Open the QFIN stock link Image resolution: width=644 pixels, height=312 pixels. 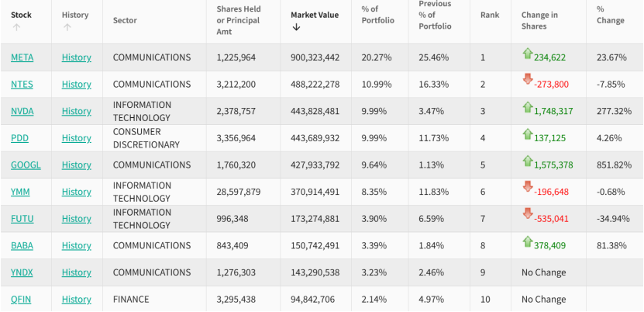pyautogui.click(x=22, y=299)
